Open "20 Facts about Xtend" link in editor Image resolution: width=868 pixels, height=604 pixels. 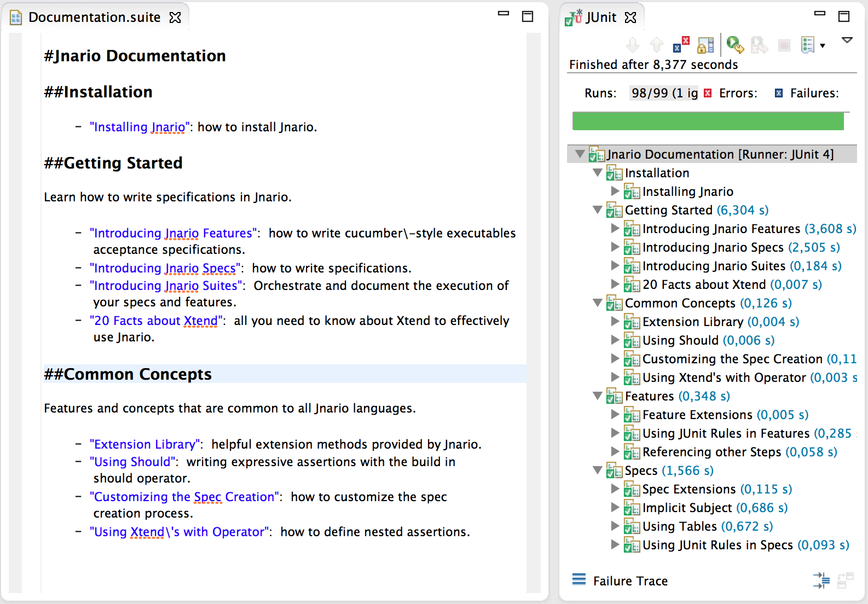(x=156, y=321)
